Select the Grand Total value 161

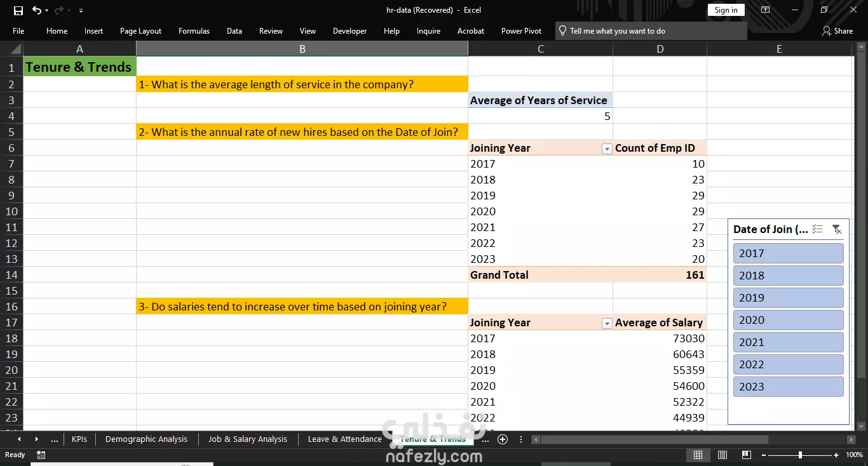coord(660,275)
